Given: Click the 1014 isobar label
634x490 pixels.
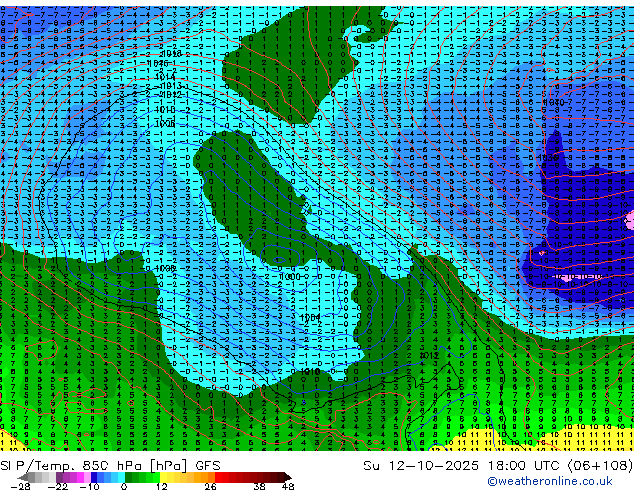Looking at the screenshot, I should point(165,77).
